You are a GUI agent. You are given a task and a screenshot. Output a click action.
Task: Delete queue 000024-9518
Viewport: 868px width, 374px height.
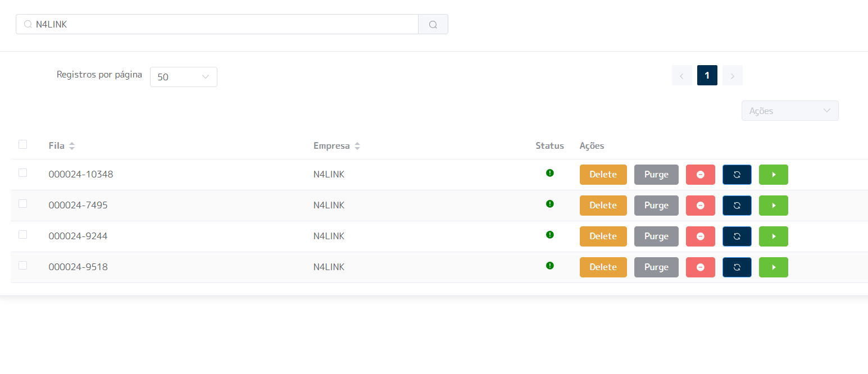click(603, 267)
